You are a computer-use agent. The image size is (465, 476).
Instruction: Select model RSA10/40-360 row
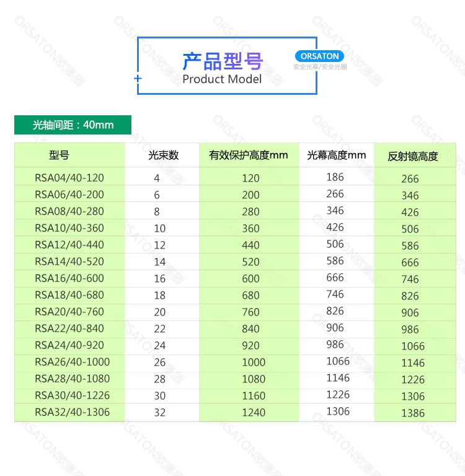click(69, 228)
